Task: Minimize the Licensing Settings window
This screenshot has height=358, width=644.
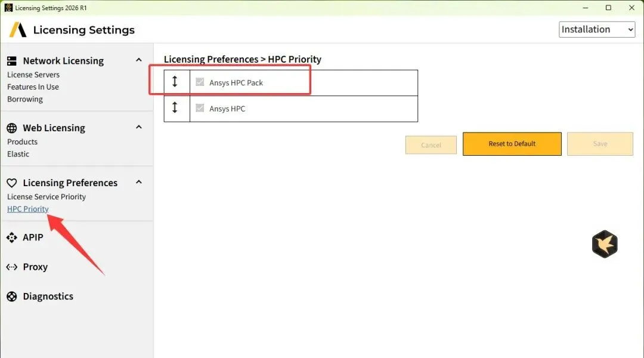Action: coord(586,8)
